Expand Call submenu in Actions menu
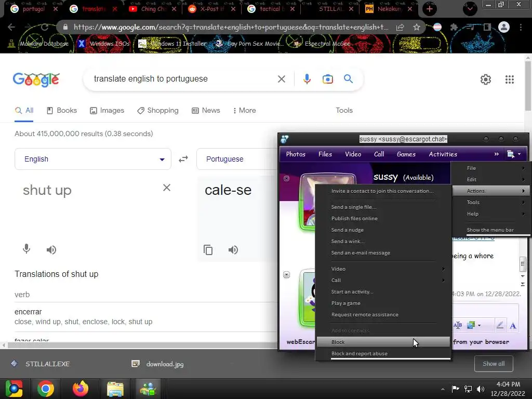532x399 pixels. click(x=383, y=280)
